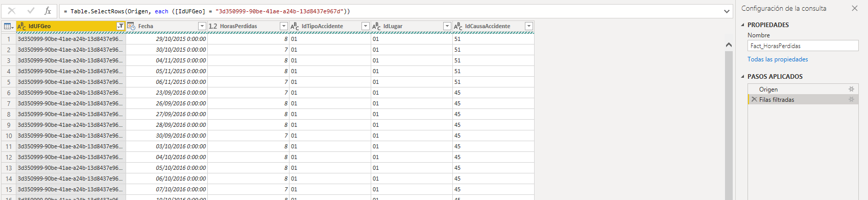Change IdLugar column data type icon
868x200 pixels.
pyautogui.click(x=376, y=26)
